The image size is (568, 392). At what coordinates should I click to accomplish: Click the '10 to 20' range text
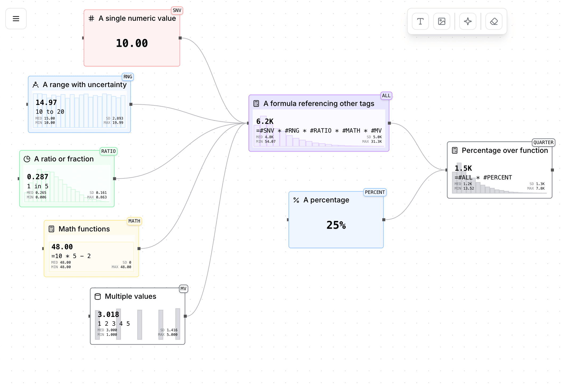point(50,112)
